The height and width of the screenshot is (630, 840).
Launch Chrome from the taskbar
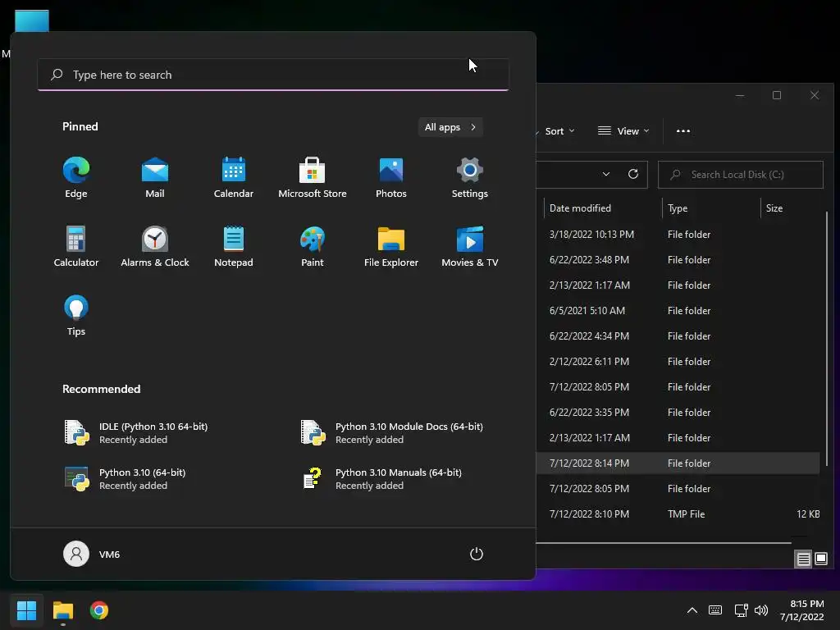point(99,610)
